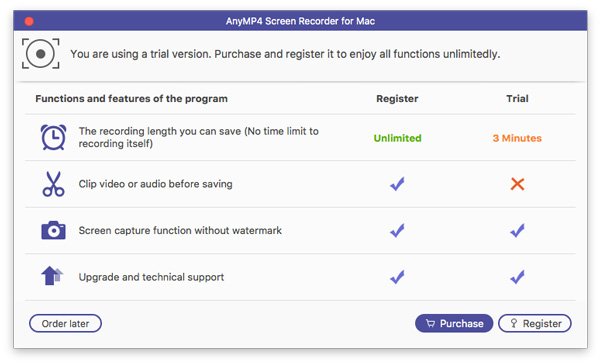Click the camera screen capture icon
Viewport: 600px width, 364px height.
(53, 230)
